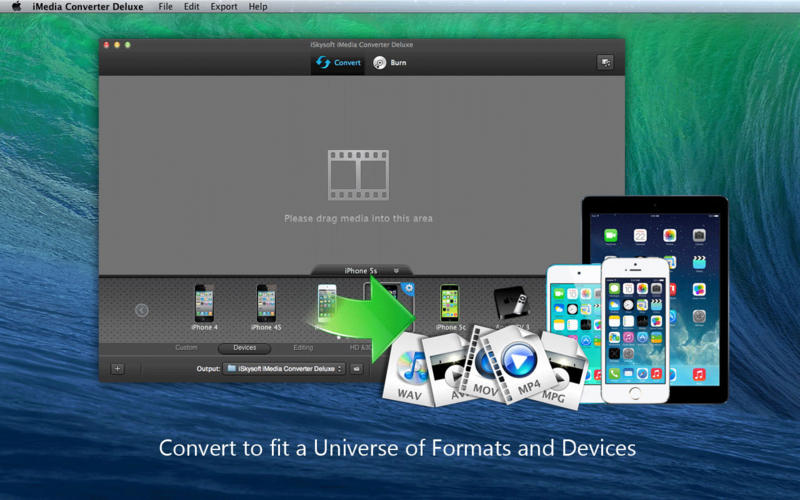The width and height of the screenshot is (800, 500).
Task: Click the media browser icon at top right
Action: pos(605,63)
